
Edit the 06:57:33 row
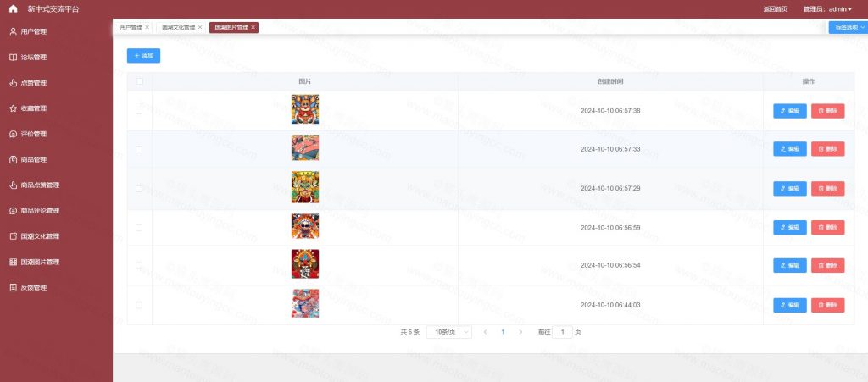[x=790, y=149]
